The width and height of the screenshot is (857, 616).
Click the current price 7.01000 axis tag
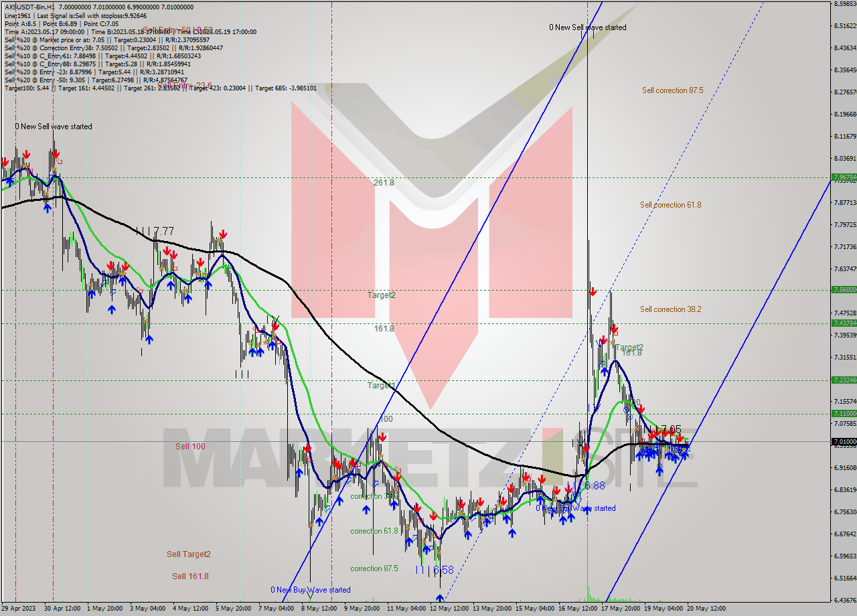pyautogui.click(x=844, y=442)
